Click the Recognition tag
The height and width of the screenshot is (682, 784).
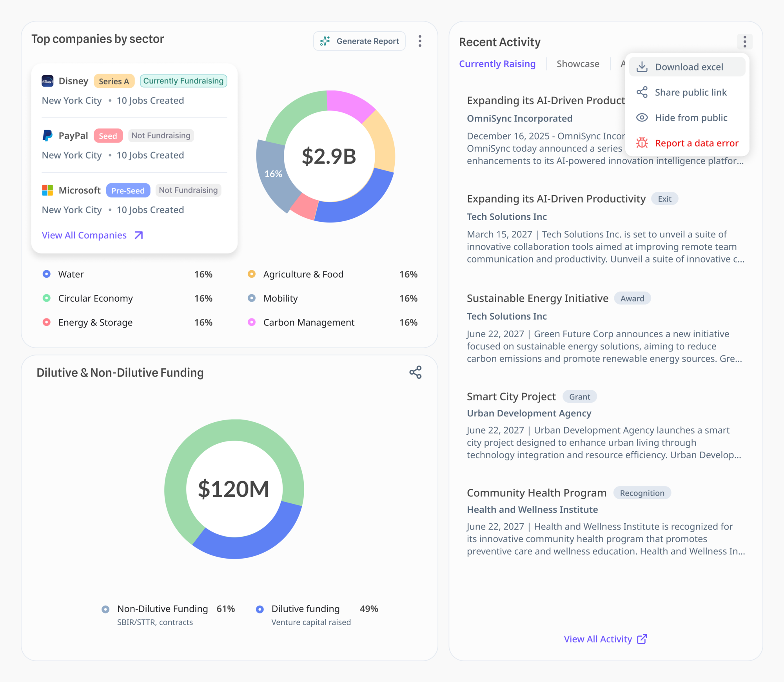pyautogui.click(x=642, y=493)
